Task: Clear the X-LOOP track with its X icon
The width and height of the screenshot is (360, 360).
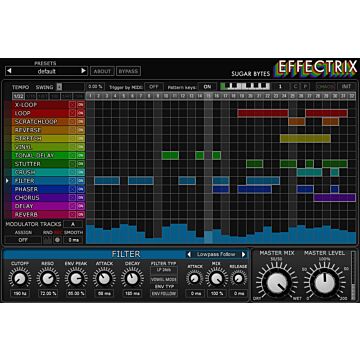Action: [x=72, y=105]
